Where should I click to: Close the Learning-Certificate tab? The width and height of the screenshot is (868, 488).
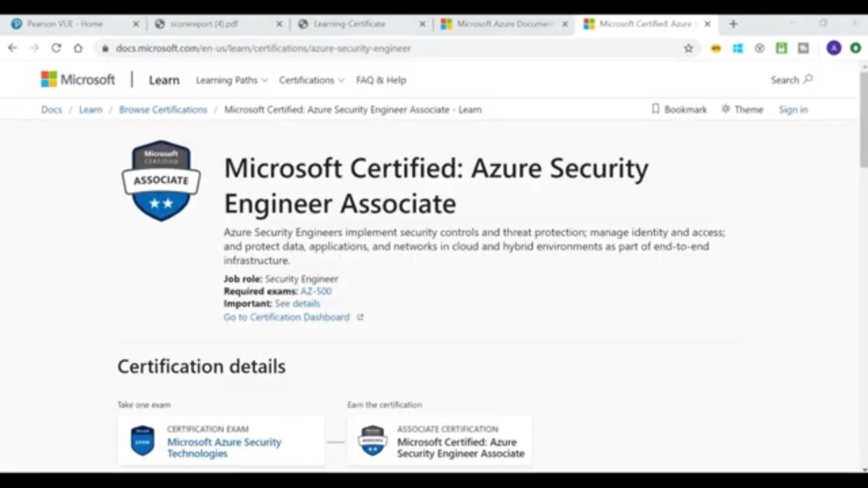tap(422, 24)
